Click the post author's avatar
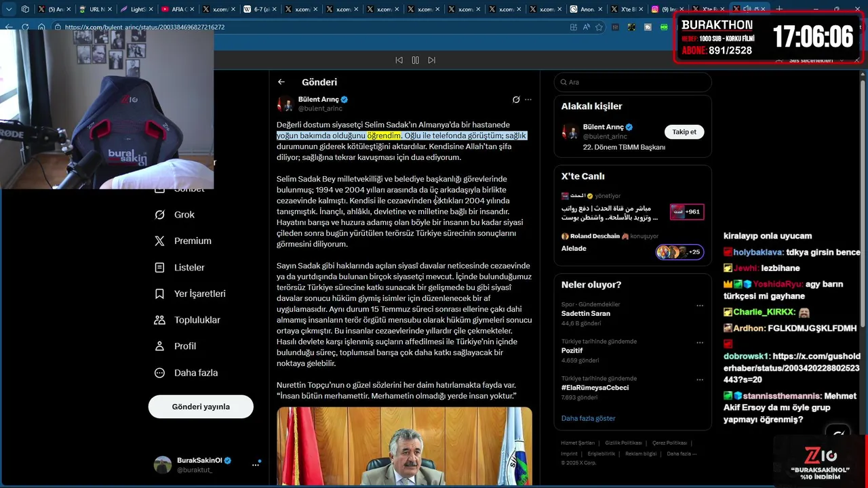This screenshot has width=868, height=488. click(x=285, y=104)
